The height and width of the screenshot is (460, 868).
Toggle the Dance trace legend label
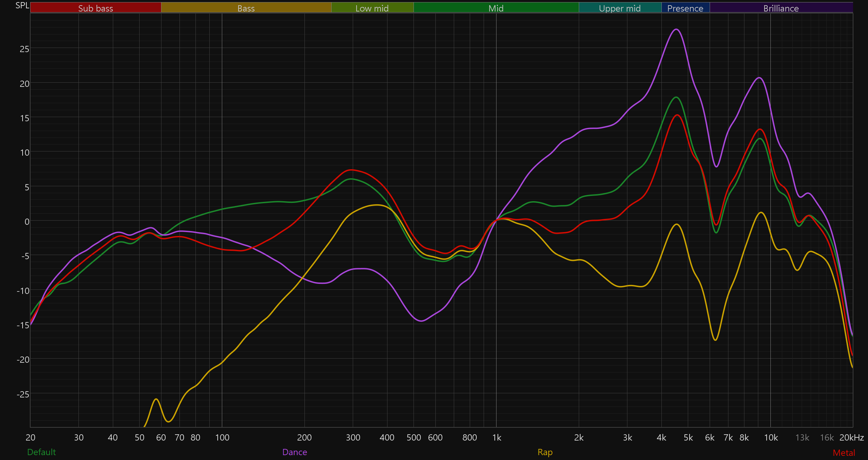tap(294, 452)
